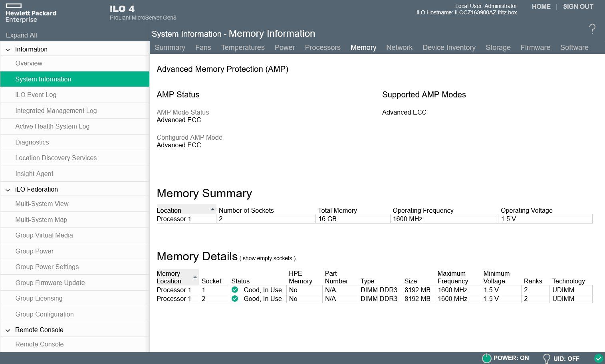Click the HOME link
Viewport: 605px width, 364px height.
(x=541, y=6)
